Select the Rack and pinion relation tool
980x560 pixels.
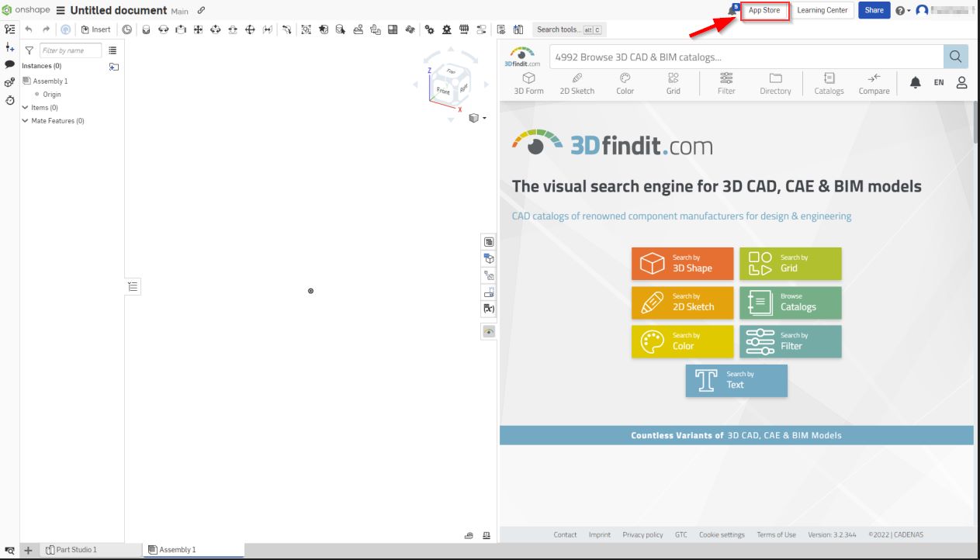pos(446,29)
